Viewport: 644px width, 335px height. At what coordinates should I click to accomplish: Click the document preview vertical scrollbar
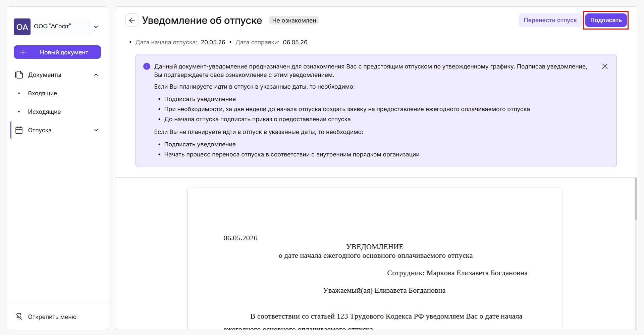635,199
